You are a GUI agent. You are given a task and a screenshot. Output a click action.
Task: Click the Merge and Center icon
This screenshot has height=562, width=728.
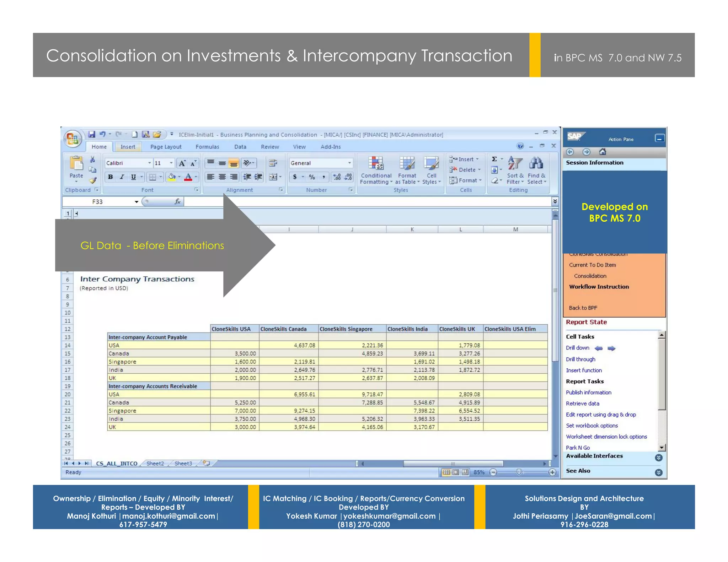[x=273, y=177]
